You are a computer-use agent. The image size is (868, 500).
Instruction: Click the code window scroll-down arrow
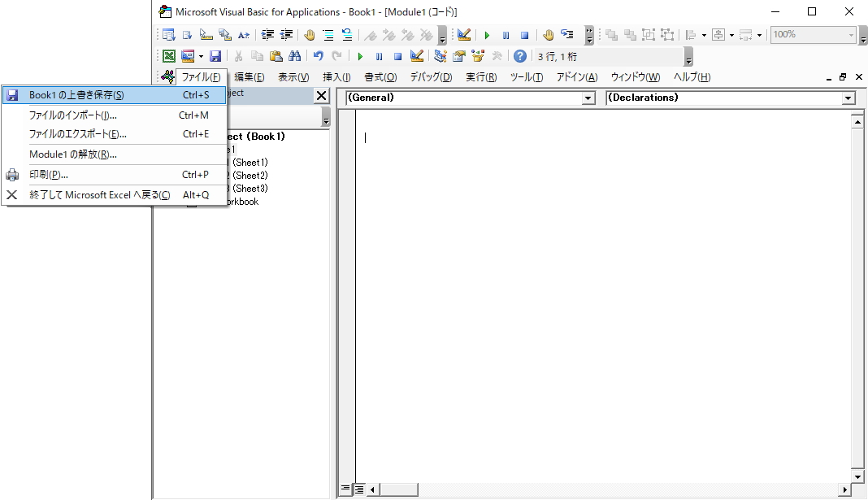[x=857, y=476]
